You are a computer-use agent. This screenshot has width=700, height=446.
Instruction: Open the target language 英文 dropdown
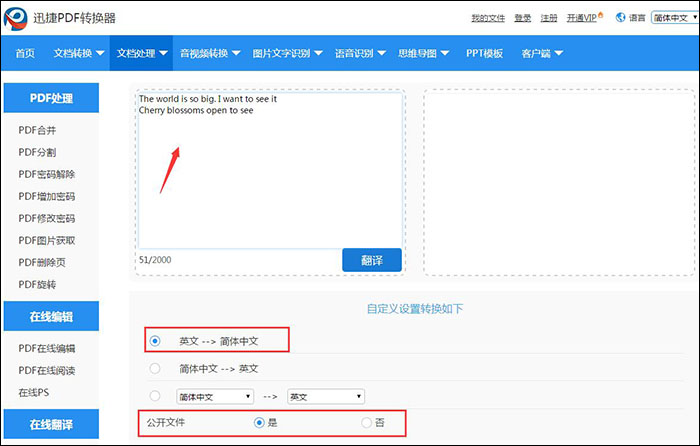(x=325, y=396)
